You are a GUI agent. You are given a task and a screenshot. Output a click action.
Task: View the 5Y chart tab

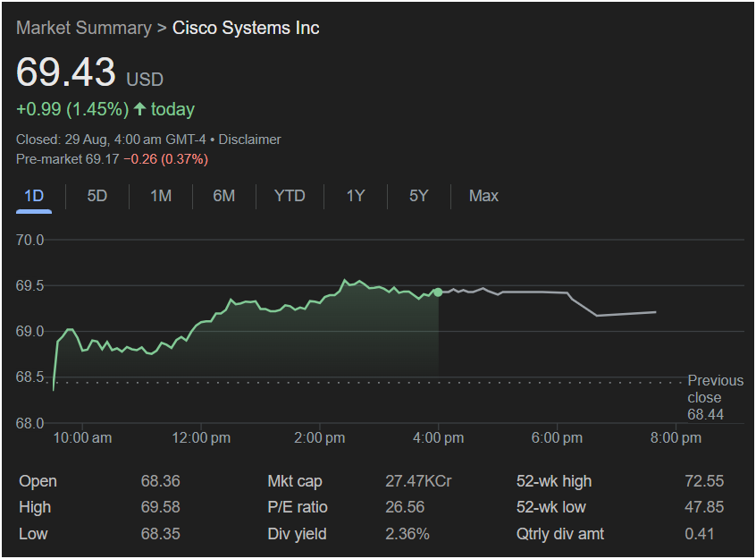pos(419,196)
